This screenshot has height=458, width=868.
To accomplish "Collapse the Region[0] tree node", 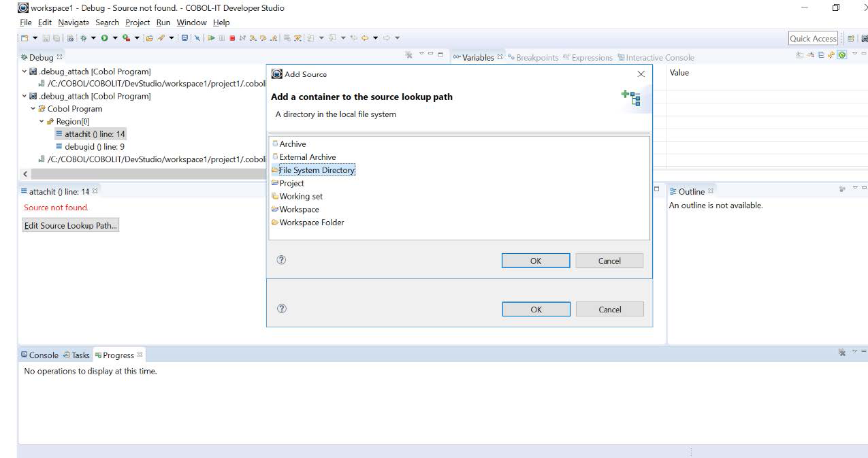I will (x=42, y=121).
